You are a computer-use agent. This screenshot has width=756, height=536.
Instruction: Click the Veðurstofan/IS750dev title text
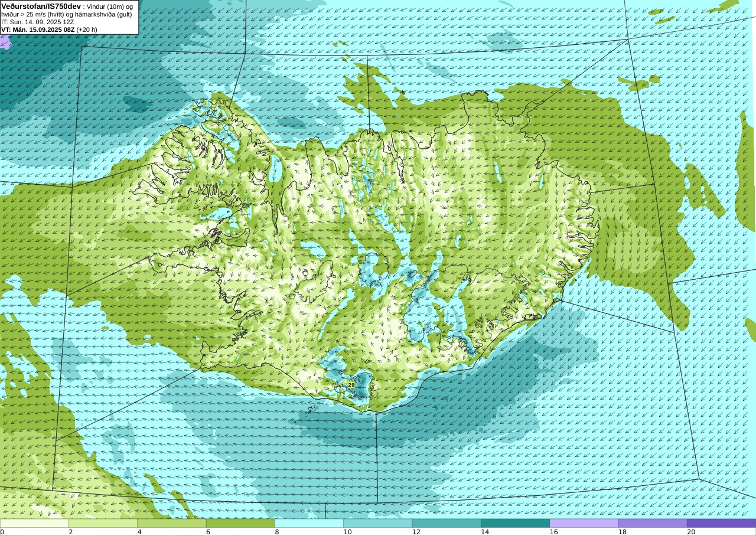[41, 6]
